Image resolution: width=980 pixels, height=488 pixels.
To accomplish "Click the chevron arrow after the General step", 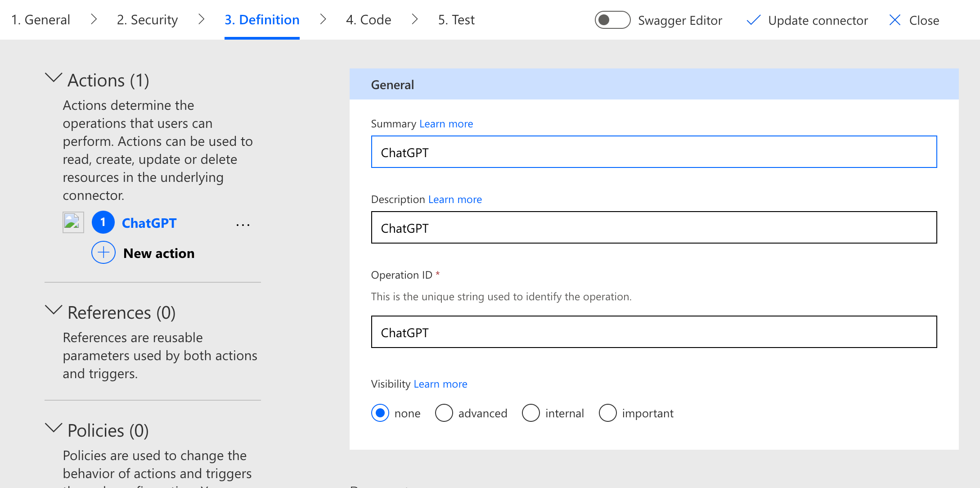I will point(94,19).
